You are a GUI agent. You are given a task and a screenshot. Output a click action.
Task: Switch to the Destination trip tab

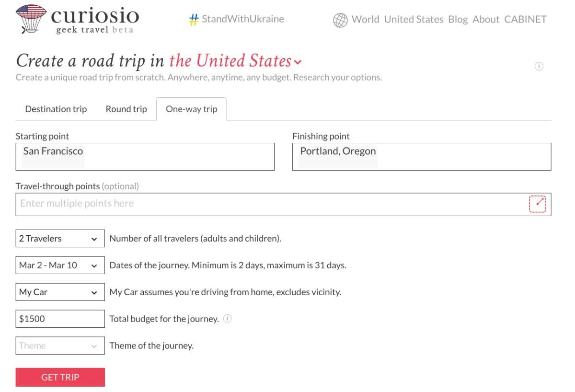coord(56,109)
